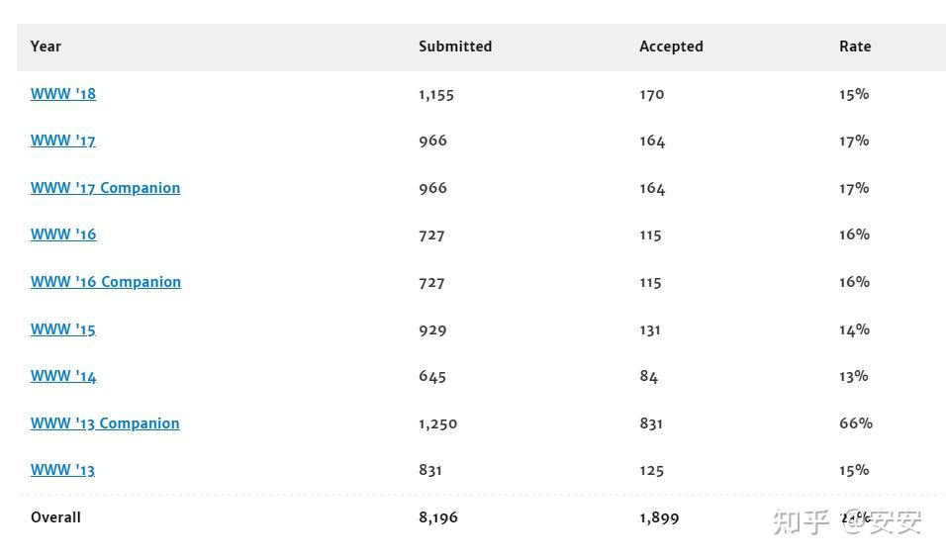Image resolution: width=946 pixels, height=560 pixels.
Task: Click the Rate column header
Action: coord(855,47)
